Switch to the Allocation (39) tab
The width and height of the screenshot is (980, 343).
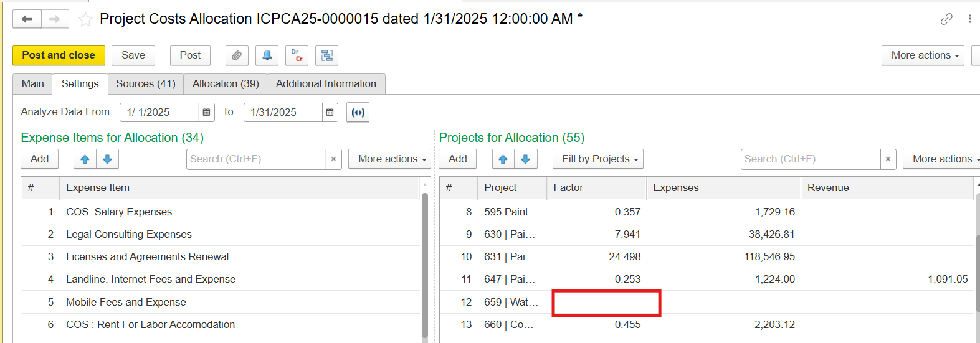pos(226,83)
